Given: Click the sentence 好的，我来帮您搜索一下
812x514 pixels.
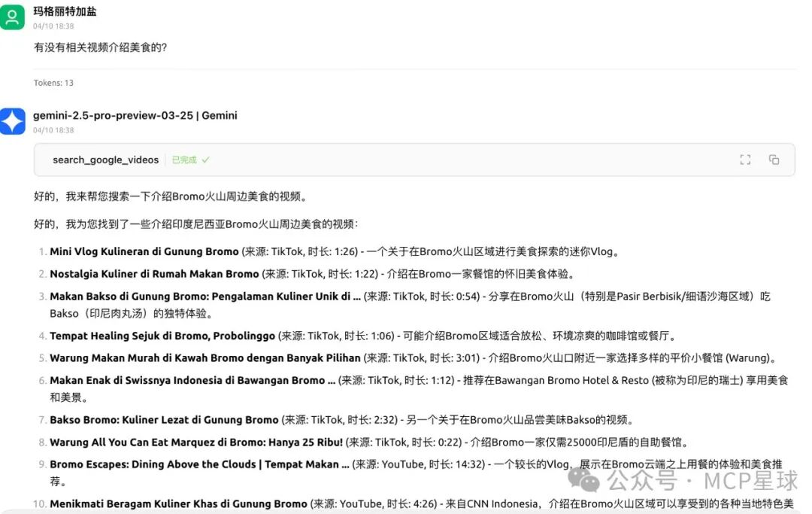Looking at the screenshot, I should (171, 196).
